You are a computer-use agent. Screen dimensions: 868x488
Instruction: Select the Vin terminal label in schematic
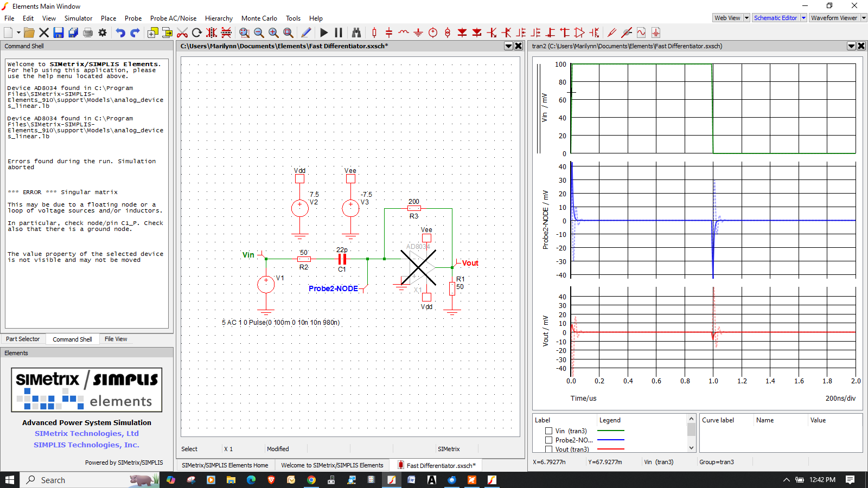(x=248, y=255)
